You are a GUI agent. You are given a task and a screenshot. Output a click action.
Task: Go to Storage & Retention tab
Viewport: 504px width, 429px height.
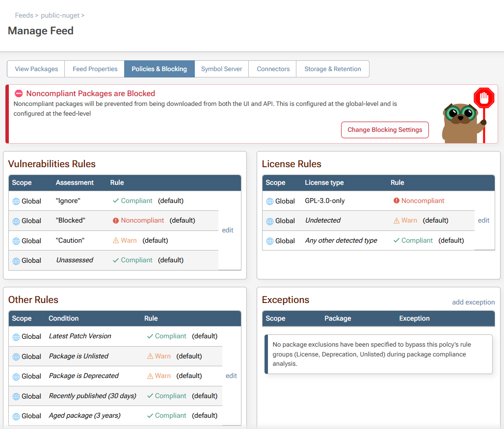pyautogui.click(x=332, y=69)
